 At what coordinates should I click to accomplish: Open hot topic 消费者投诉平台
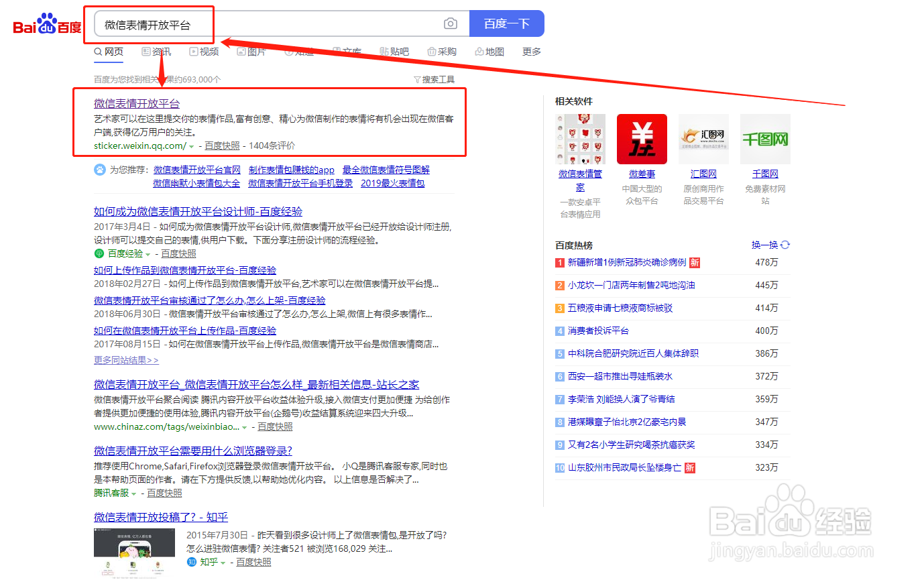[x=598, y=331]
